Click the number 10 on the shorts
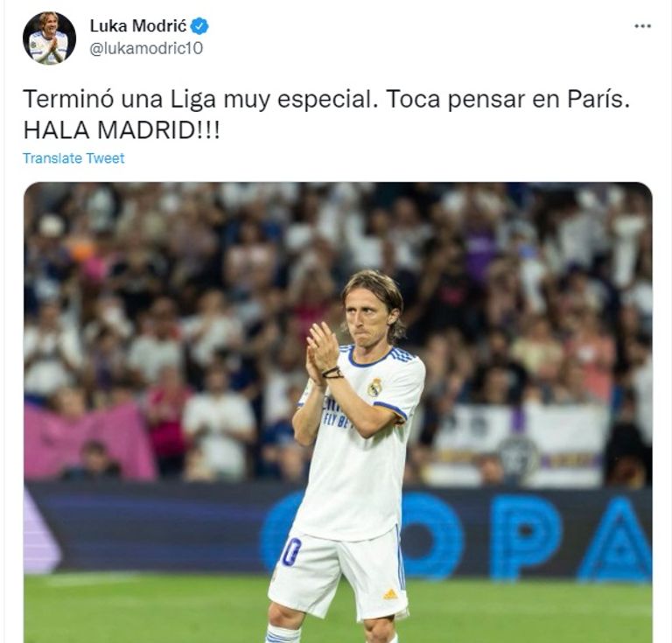672x643 pixels. coord(291,552)
